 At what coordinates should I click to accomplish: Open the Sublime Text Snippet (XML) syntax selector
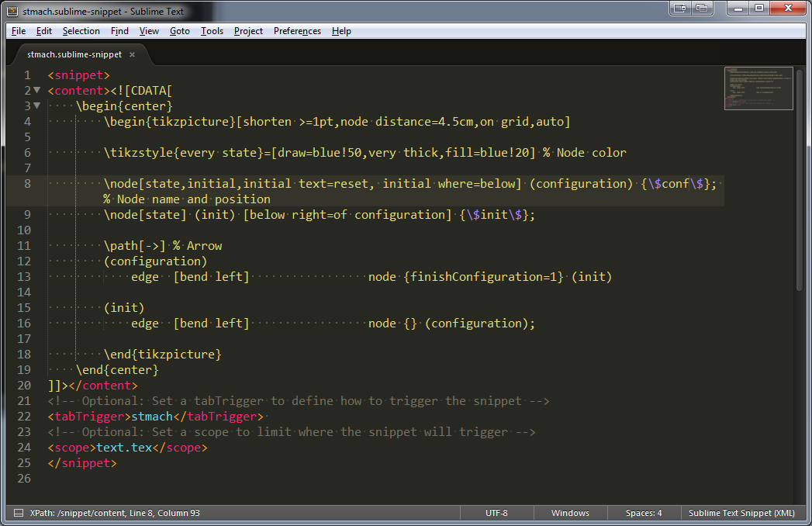point(741,513)
